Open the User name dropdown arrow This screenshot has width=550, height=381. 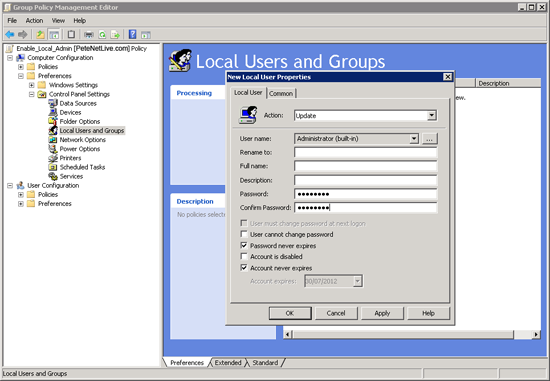(414, 139)
